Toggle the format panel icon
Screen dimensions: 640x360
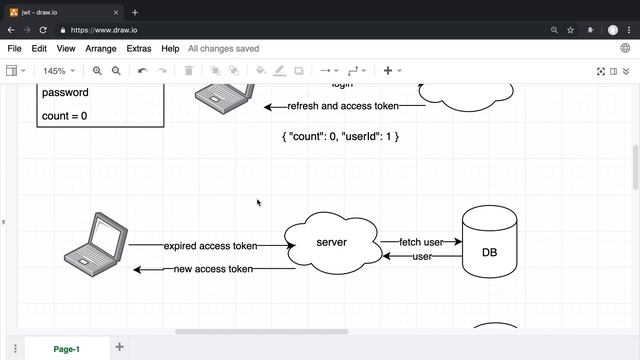[x=613, y=71]
